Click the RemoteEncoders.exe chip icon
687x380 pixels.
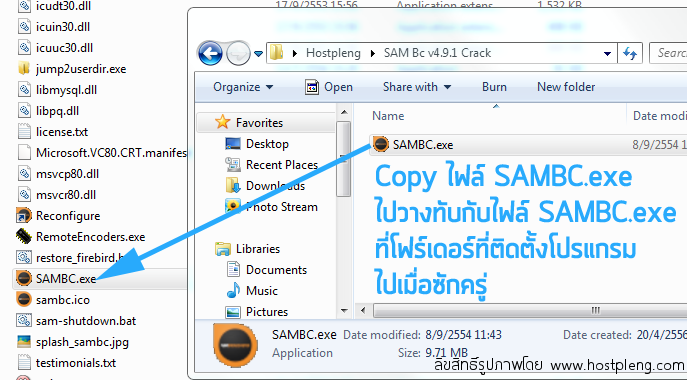coord(24,236)
